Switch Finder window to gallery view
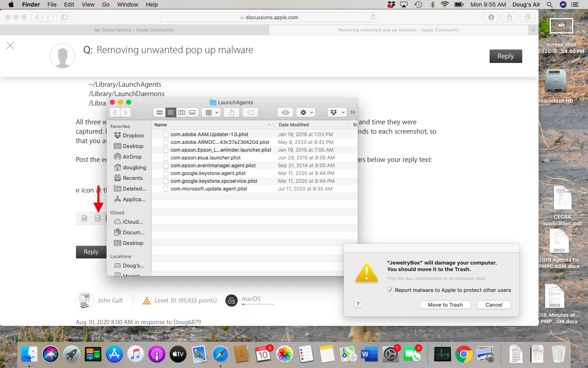This screenshot has height=368, width=588. tap(192, 112)
